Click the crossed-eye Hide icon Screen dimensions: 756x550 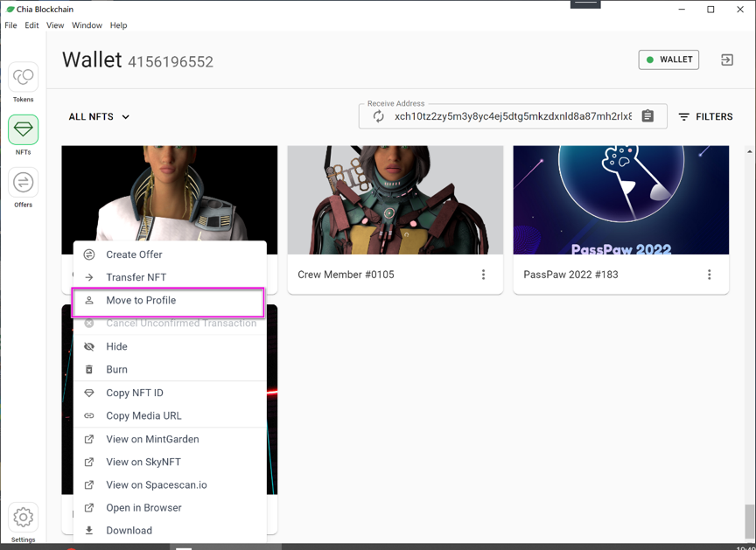[x=89, y=347]
